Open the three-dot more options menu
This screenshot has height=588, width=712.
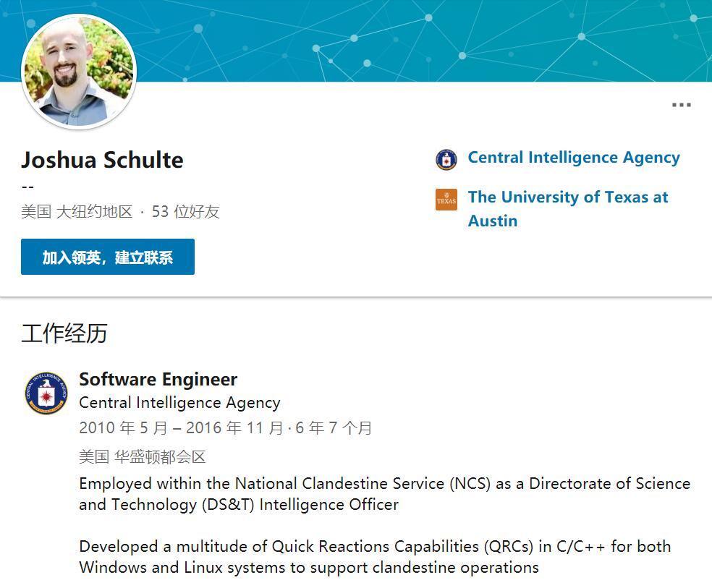(681, 105)
